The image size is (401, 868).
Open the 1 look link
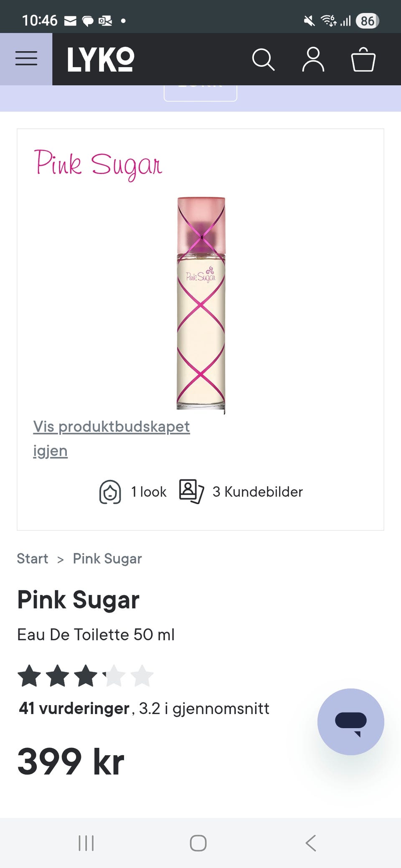coord(149,492)
